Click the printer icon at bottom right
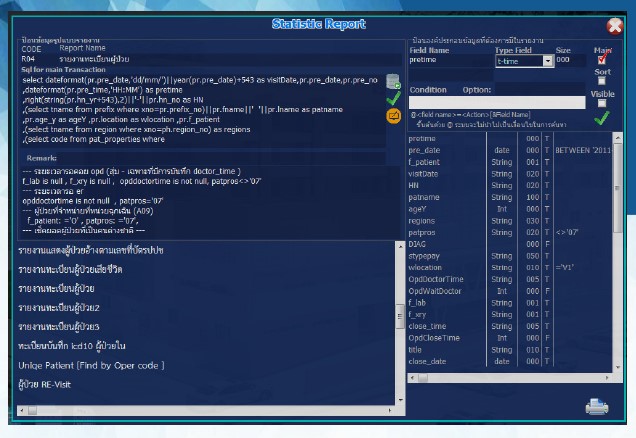 coord(596,405)
